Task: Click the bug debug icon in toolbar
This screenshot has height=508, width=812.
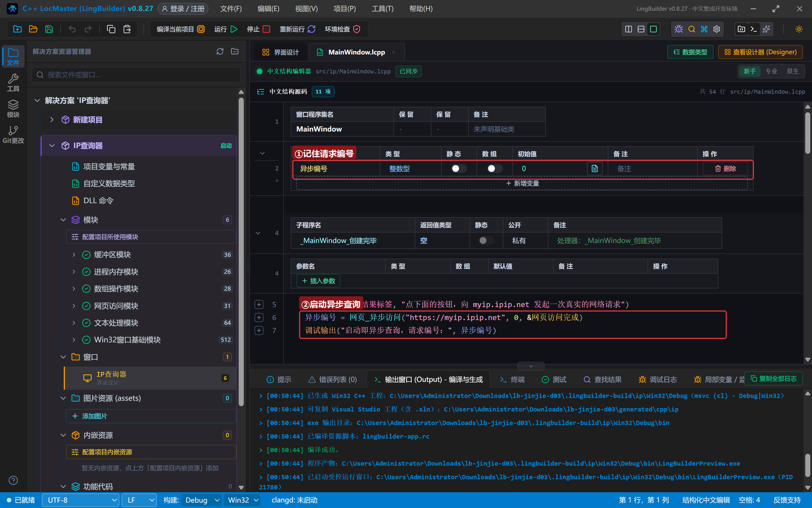Action: [679, 29]
